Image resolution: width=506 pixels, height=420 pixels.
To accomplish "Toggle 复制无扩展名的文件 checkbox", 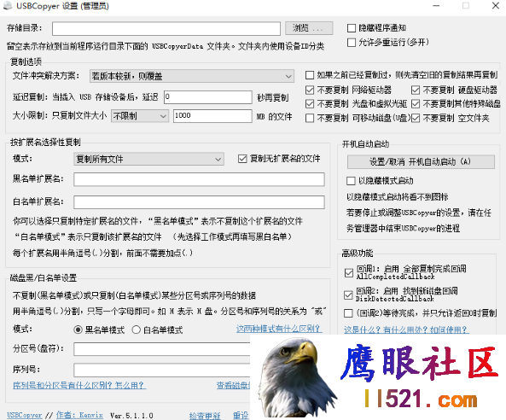I will click(x=242, y=159).
